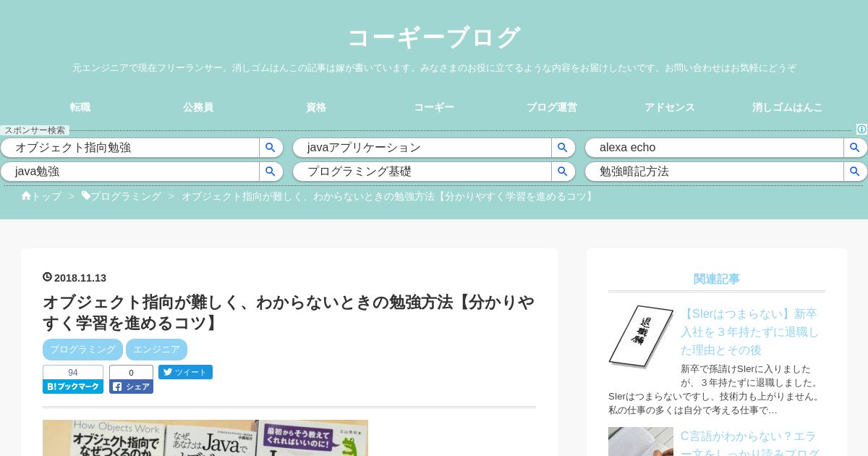Click search icon for javaアプリケーション
868x456 pixels.
click(563, 148)
